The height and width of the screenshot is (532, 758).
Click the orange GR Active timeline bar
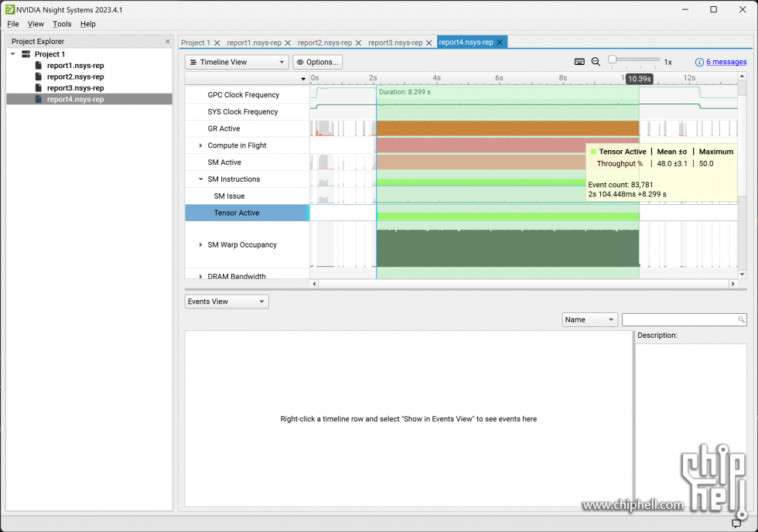pos(507,128)
